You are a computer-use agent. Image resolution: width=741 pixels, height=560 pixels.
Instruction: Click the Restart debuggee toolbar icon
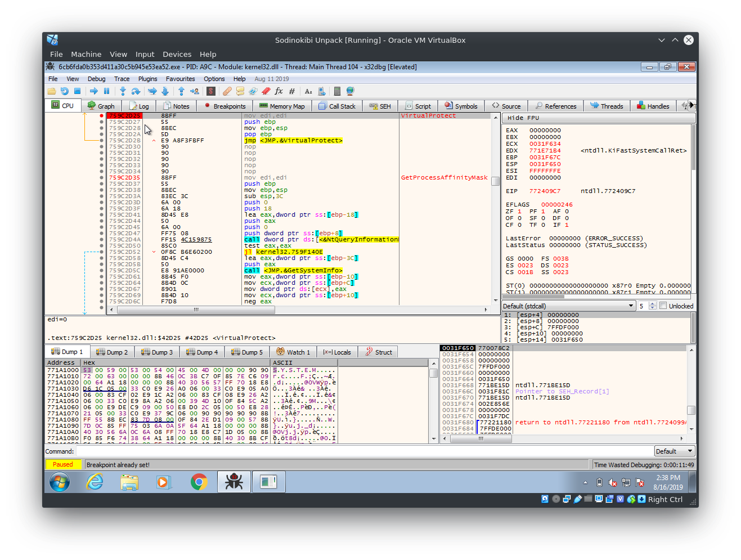(64, 91)
